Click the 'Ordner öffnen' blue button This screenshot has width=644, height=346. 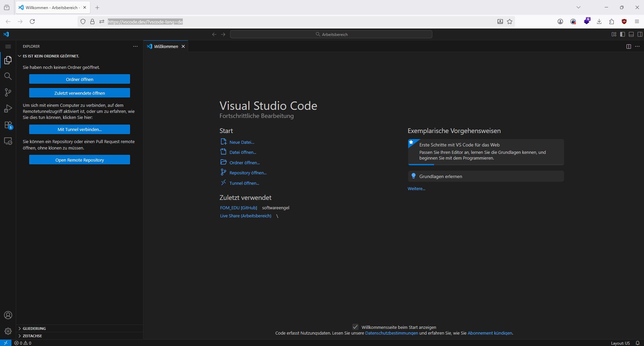[x=80, y=79]
